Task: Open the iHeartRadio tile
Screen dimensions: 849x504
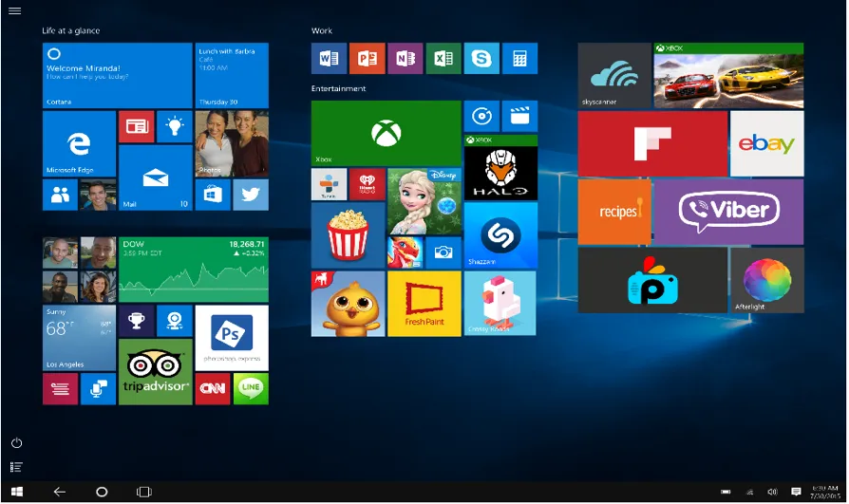Action: point(368,184)
